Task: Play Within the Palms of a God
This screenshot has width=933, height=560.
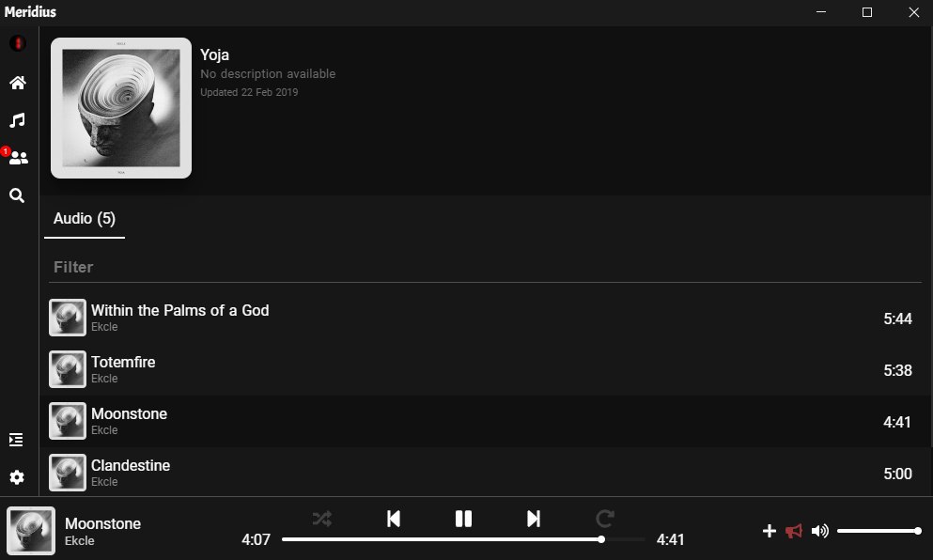Action: click(485, 318)
